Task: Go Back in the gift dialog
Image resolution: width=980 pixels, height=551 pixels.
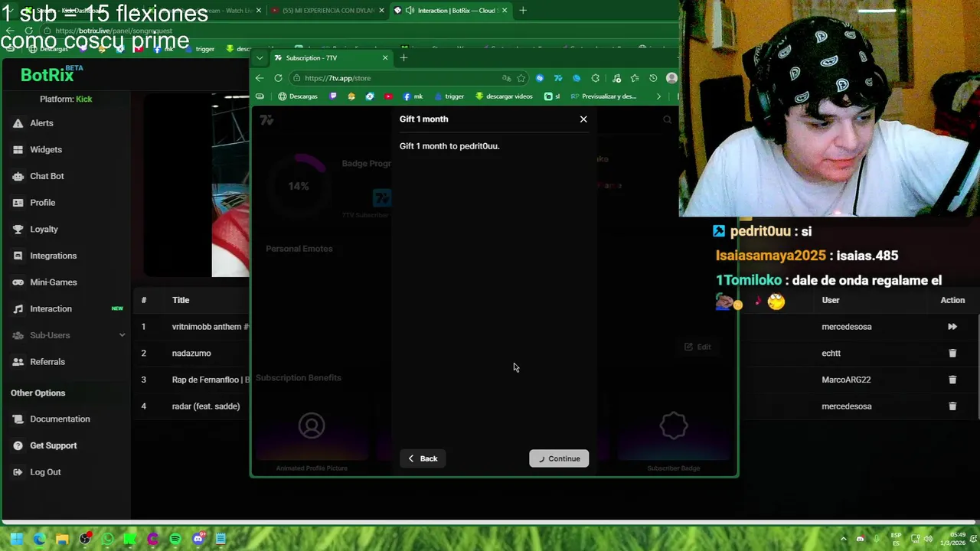Action: [x=423, y=458]
